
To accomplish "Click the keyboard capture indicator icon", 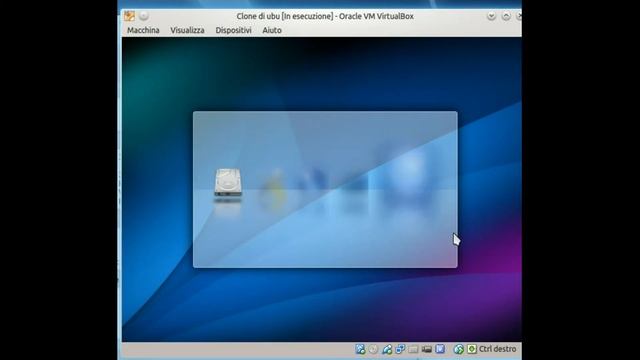I will click(472, 349).
